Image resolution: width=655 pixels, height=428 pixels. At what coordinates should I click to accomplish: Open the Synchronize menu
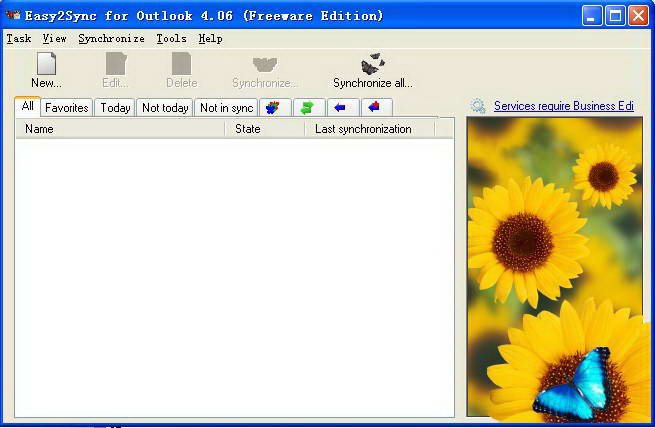click(111, 38)
